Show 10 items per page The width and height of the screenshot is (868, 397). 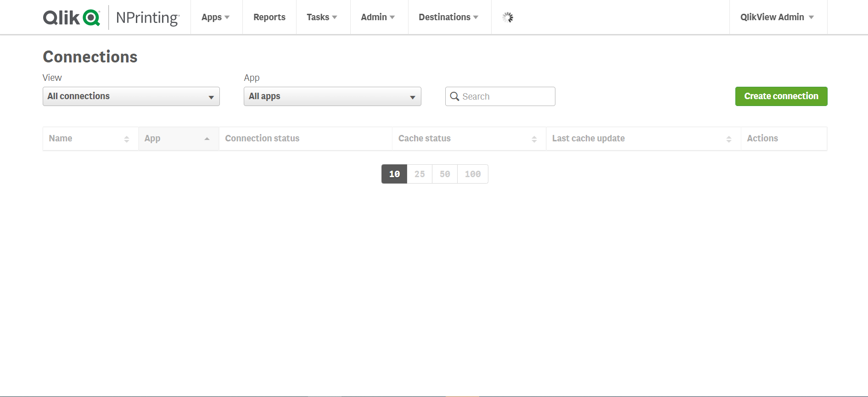click(394, 174)
